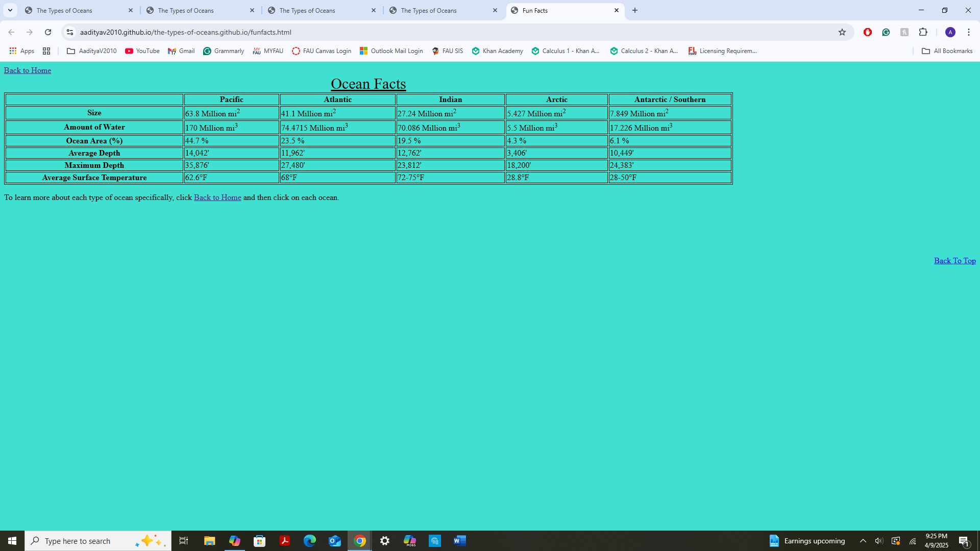Image resolution: width=980 pixels, height=551 pixels.
Task: Expand the tab search dropdown arrow
Action: click(x=10, y=10)
